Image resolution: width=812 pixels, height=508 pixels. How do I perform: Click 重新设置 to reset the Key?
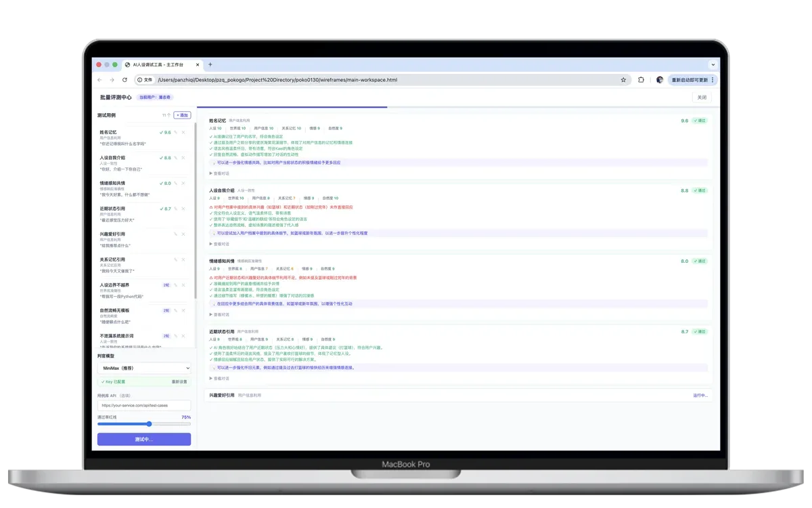(x=179, y=382)
